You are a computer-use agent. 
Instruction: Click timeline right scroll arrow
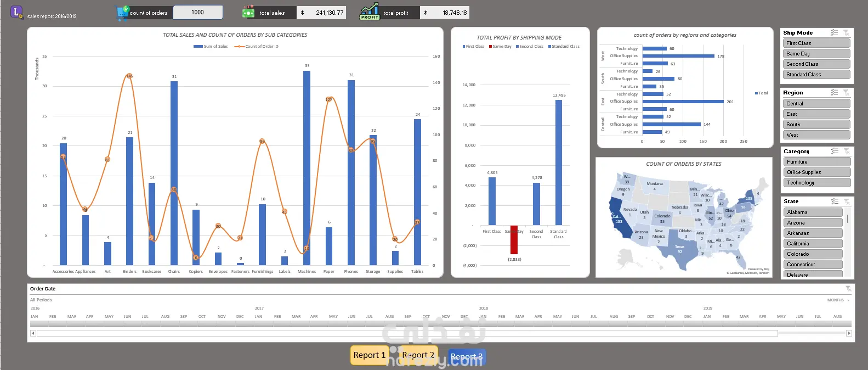849,333
